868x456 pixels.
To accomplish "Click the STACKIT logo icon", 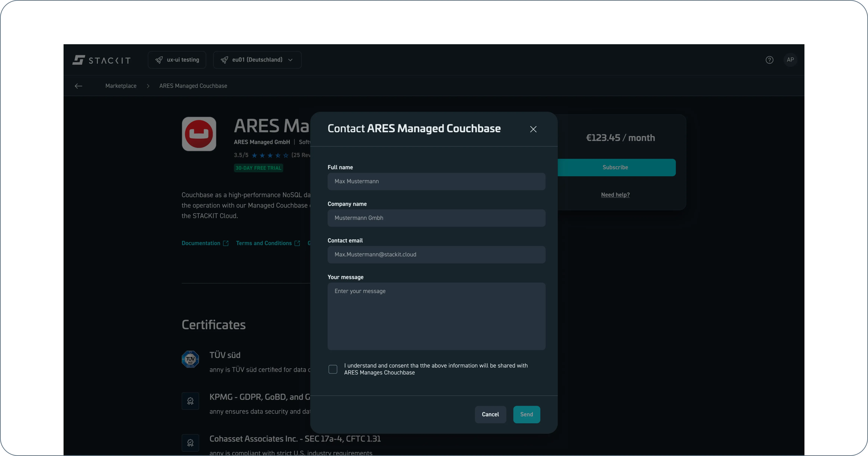I will pos(79,60).
